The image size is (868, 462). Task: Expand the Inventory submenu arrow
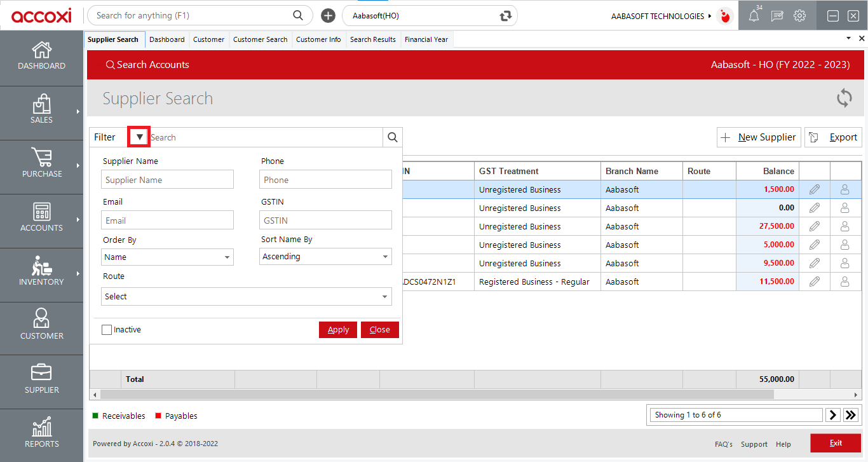coord(78,274)
